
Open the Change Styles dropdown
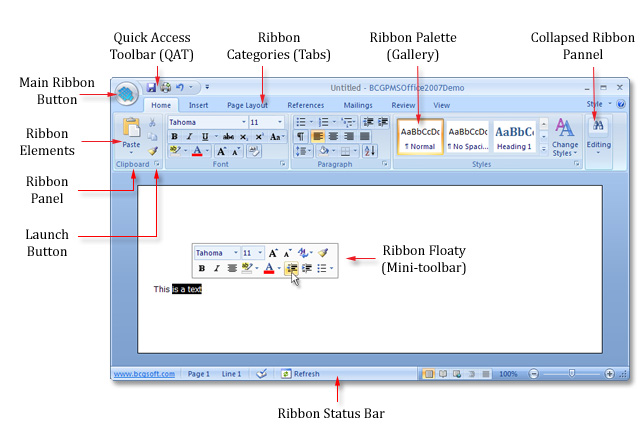coord(565,138)
